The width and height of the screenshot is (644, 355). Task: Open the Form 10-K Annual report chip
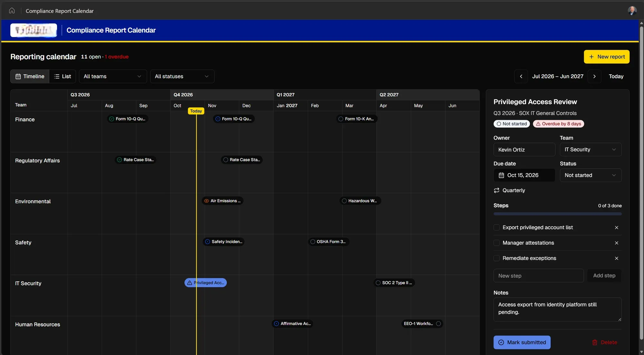[x=357, y=119]
